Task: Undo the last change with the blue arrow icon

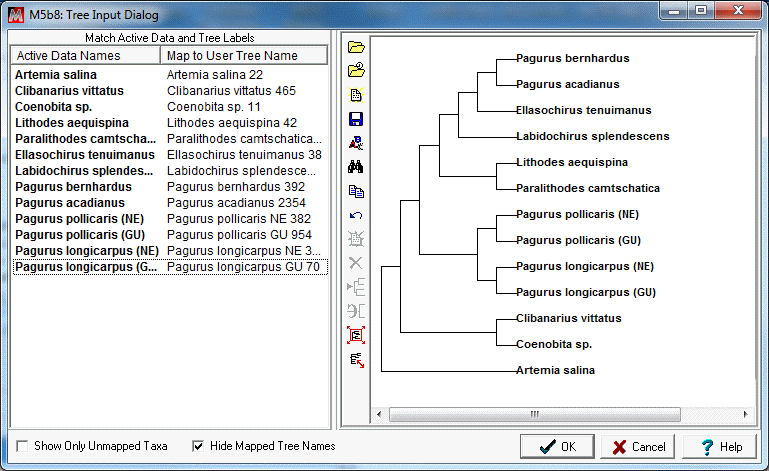Action: 356,215
